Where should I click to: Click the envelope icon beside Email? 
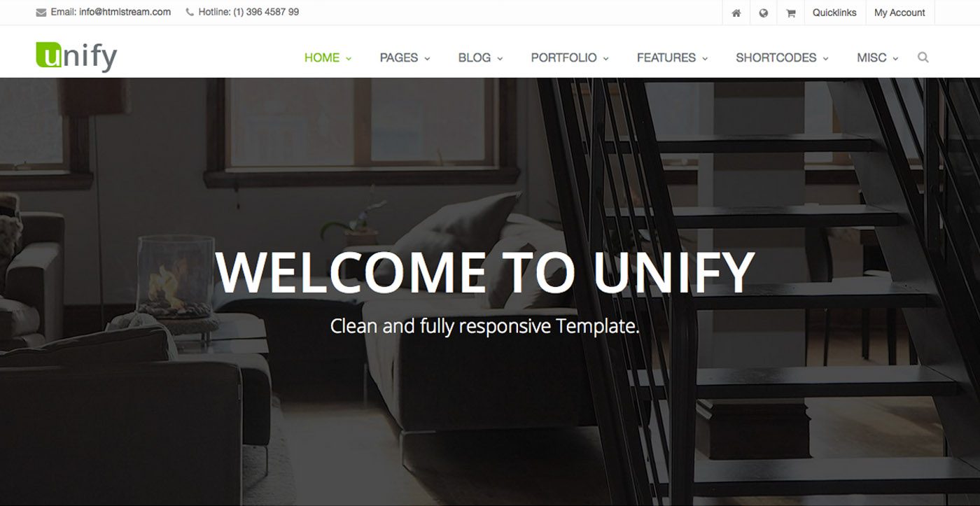click(x=41, y=12)
